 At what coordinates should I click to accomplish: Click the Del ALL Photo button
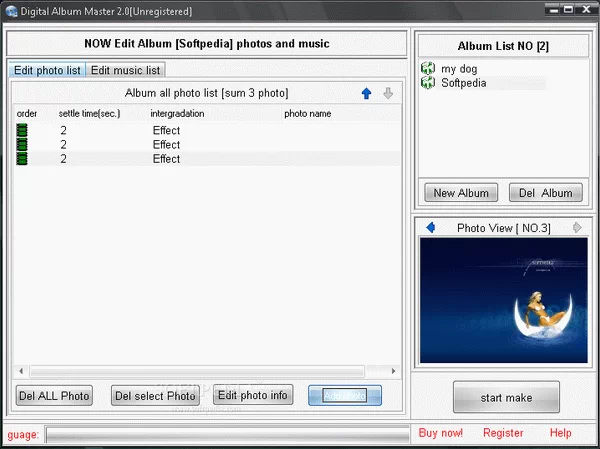[x=54, y=395]
